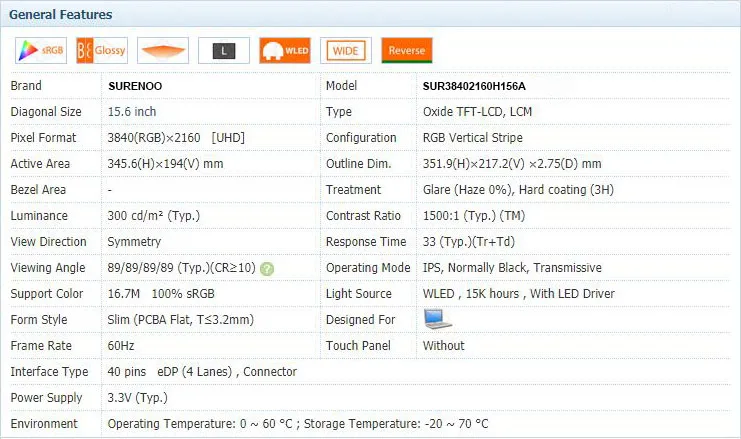Click the operating temperature environment value

[298, 423]
